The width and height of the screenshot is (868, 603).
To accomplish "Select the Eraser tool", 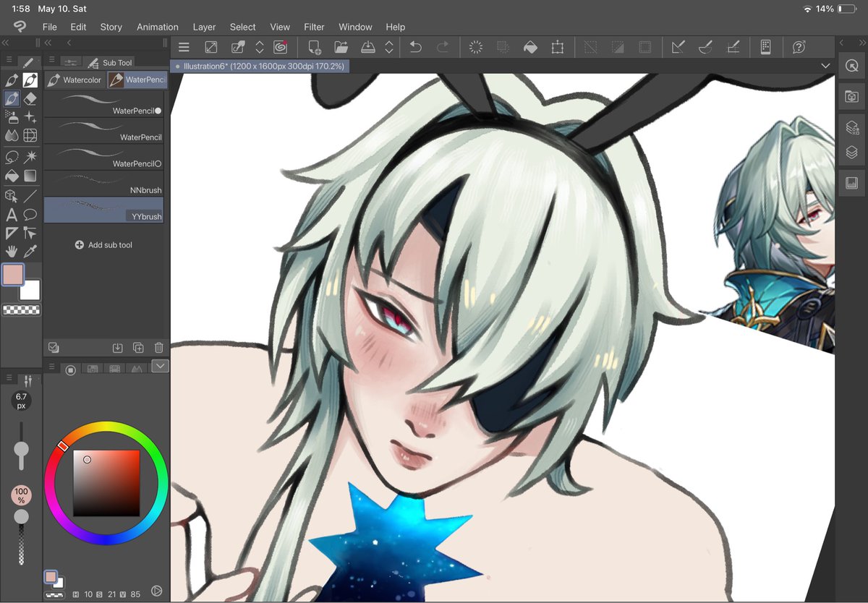I will pos(30,98).
